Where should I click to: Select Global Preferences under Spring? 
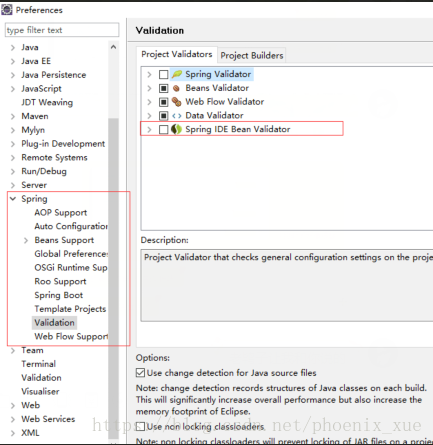71,254
